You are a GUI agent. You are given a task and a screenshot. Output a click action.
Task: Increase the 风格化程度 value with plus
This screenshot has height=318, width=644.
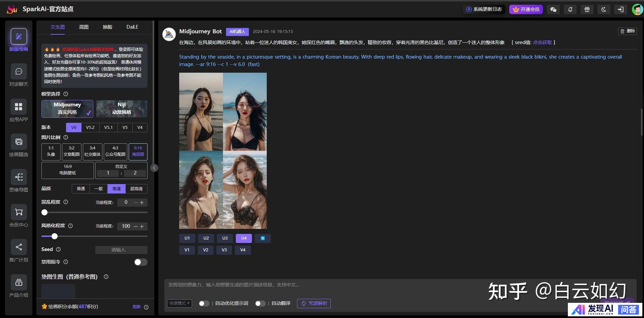point(142,226)
